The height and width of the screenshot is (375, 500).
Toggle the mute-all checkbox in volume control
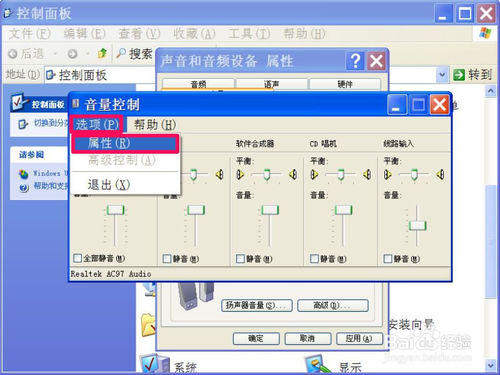pos(77,258)
